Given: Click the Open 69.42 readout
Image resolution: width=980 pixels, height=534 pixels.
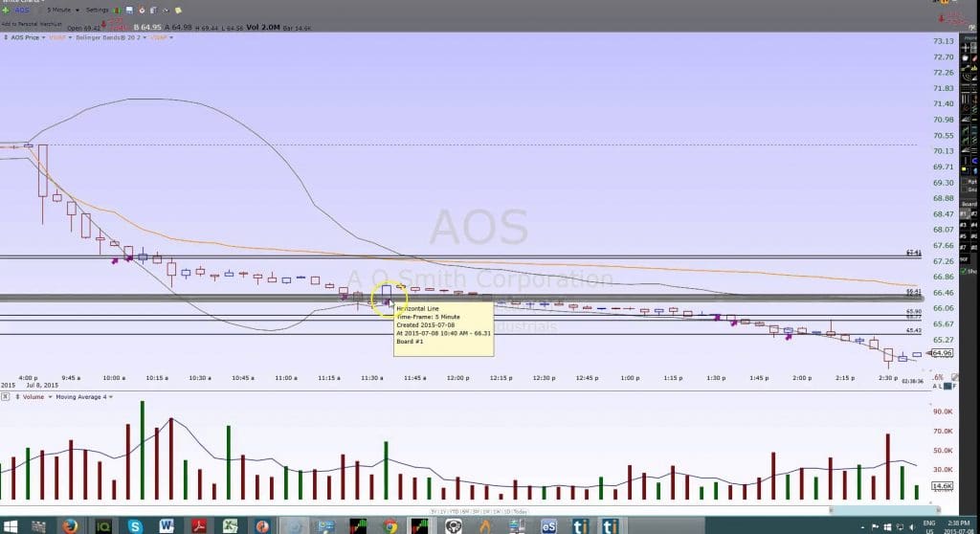Looking at the screenshot, I should 84,28.
